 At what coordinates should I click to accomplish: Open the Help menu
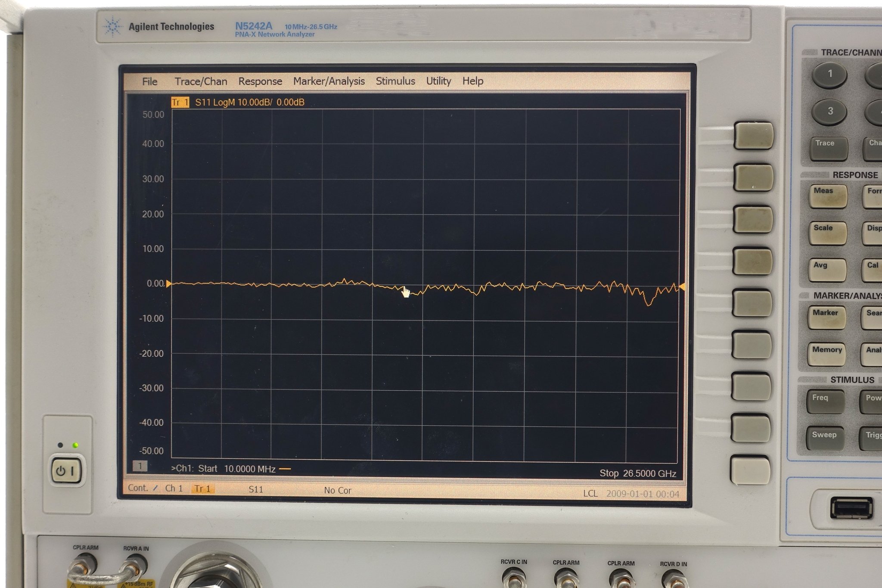(472, 81)
